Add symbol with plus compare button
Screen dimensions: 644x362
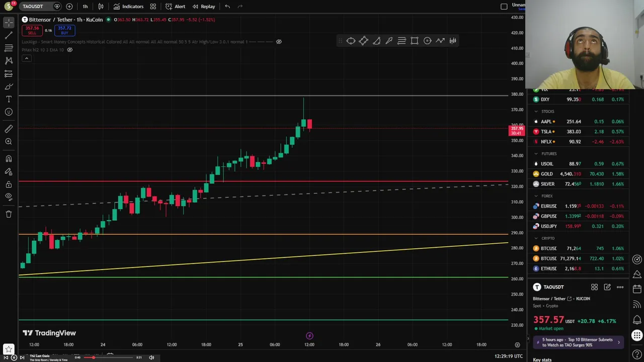[69, 7]
